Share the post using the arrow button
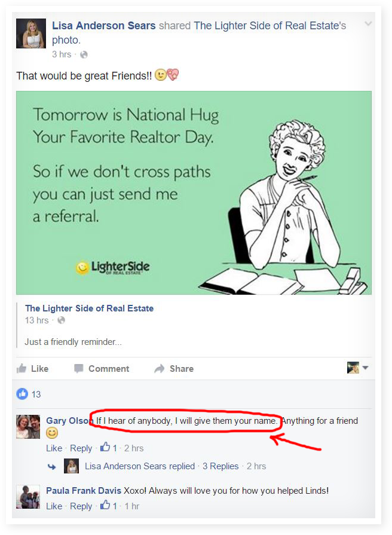 point(174,368)
